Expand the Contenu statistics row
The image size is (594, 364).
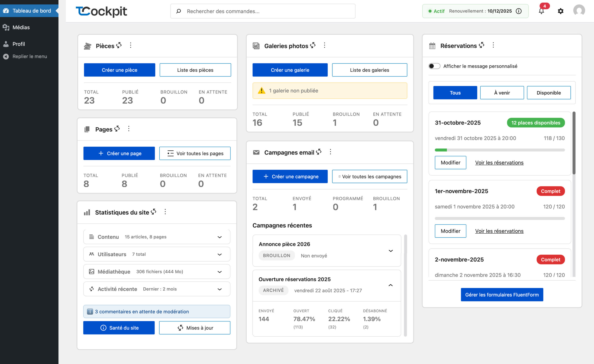point(219,237)
